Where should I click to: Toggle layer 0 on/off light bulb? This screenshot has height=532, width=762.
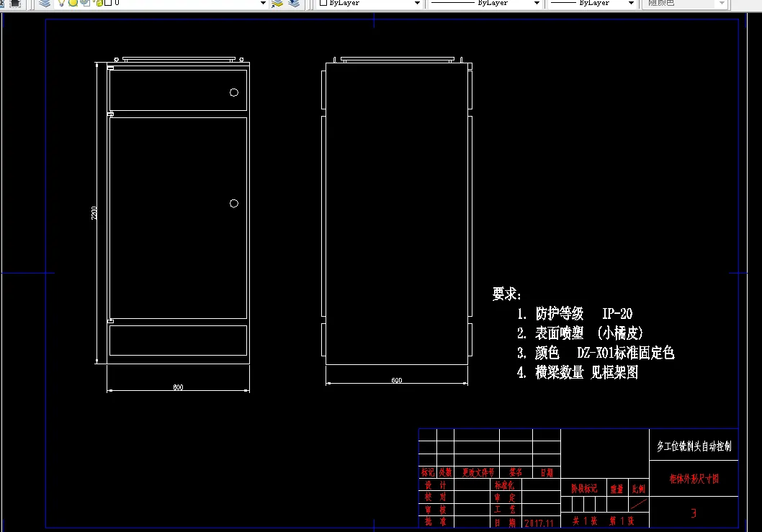click(61, 3)
